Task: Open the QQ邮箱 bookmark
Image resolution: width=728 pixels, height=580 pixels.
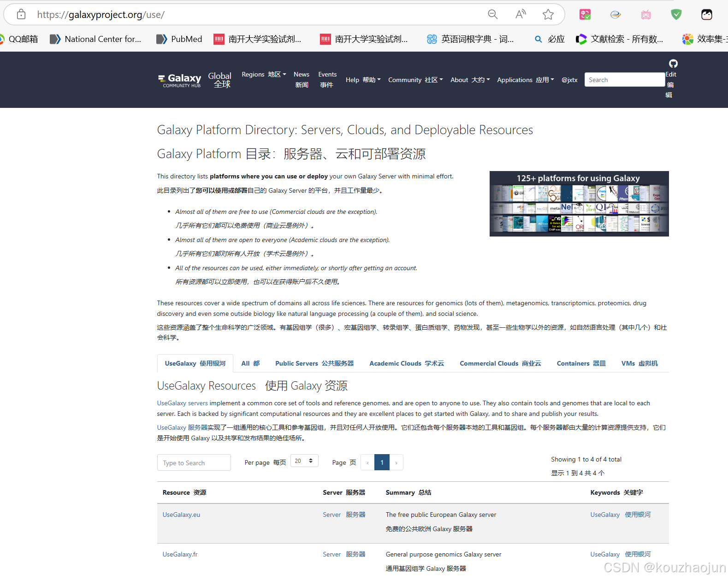Action: click(x=19, y=39)
